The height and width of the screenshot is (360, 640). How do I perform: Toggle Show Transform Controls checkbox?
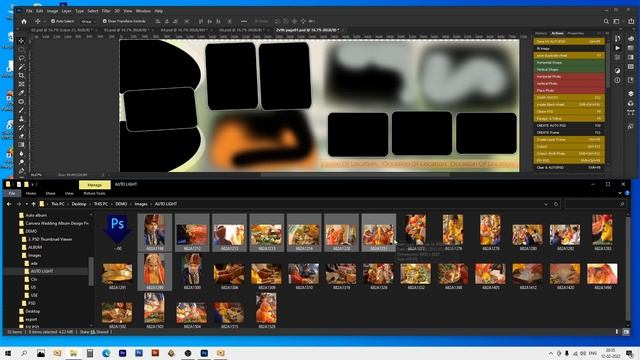(x=104, y=21)
